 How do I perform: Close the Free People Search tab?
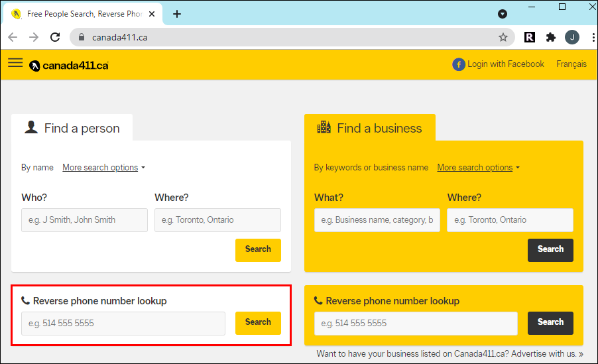coord(152,14)
